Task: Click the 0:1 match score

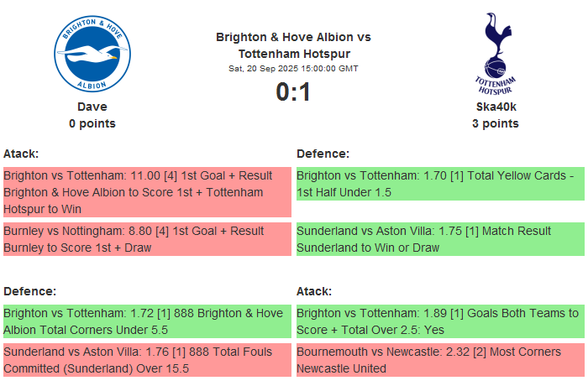Action: click(x=293, y=91)
